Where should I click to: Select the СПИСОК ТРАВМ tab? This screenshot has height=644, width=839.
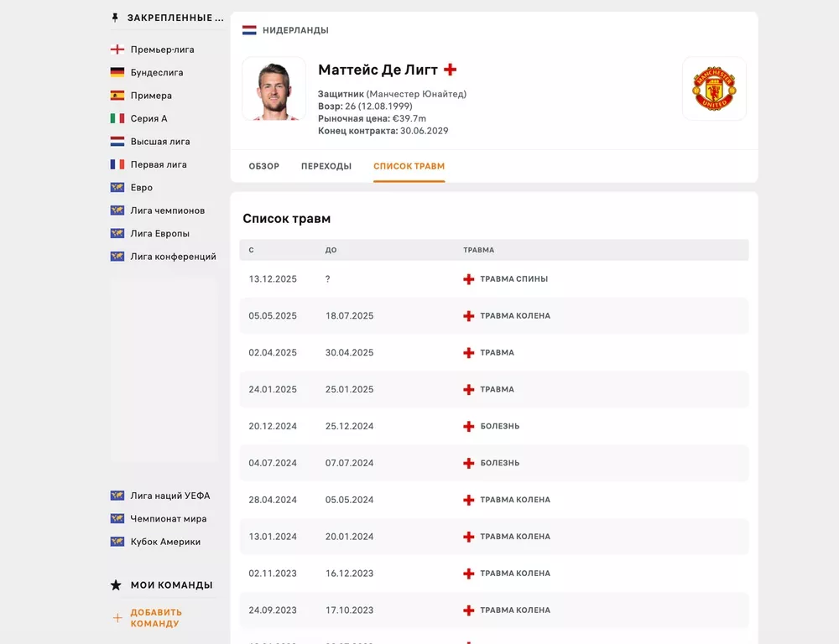(x=409, y=166)
